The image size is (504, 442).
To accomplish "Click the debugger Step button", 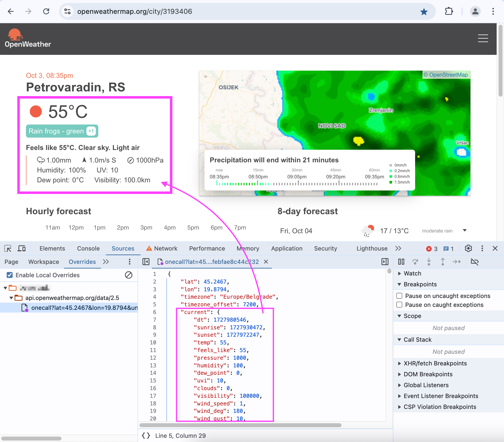I will pyautogui.click(x=457, y=262).
